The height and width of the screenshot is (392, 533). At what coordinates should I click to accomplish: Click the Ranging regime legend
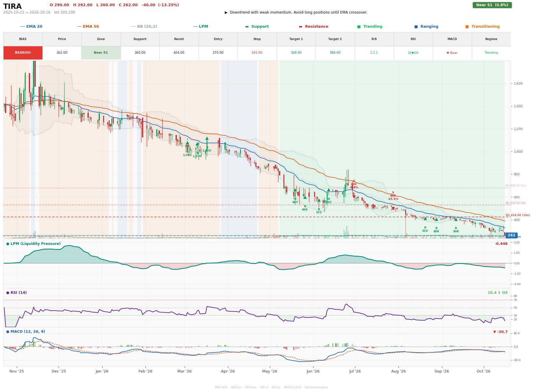click(426, 27)
